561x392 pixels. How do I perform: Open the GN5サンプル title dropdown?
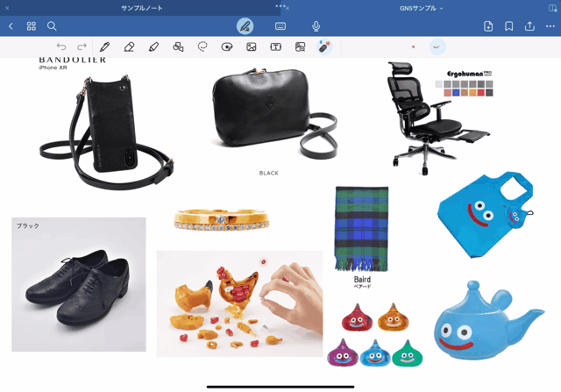pos(421,8)
